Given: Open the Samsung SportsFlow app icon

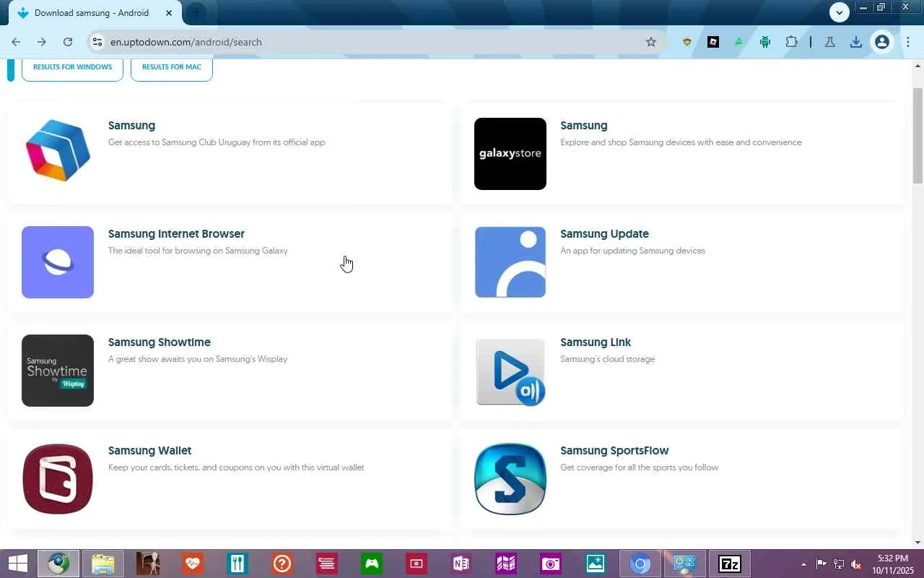Looking at the screenshot, I should pos(510,479).
